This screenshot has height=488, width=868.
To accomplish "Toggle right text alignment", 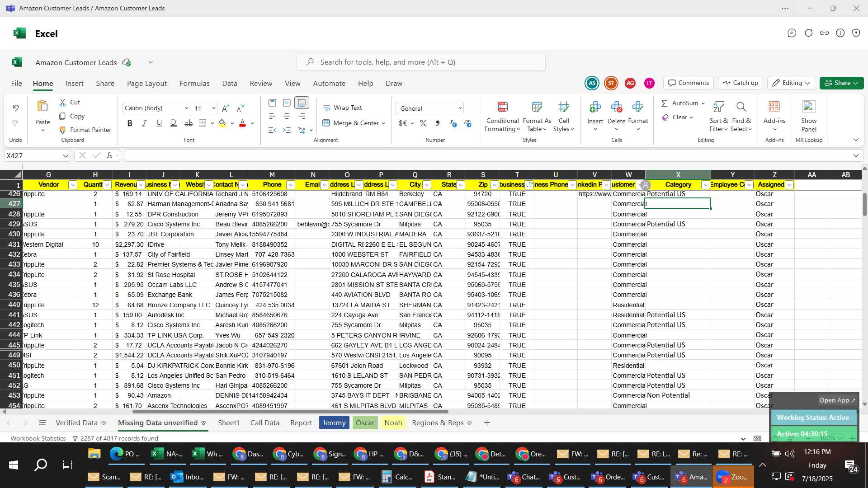I will (x=302, y=116).
